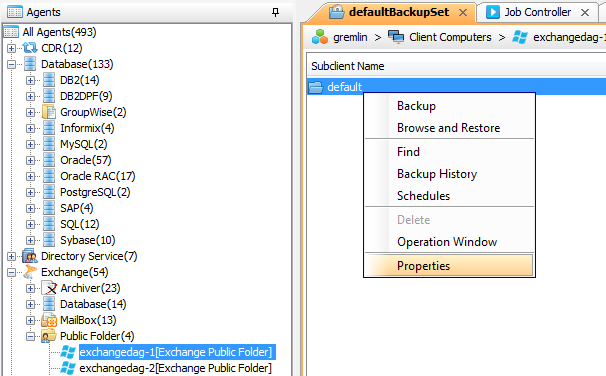Select exchangedag-2[Exchange Public Folder] tree item
The image size is (606, 376).
coord(175,368)
